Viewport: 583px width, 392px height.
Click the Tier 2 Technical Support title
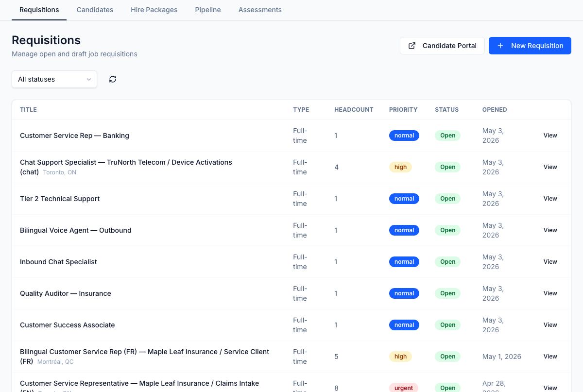(60, 199)
